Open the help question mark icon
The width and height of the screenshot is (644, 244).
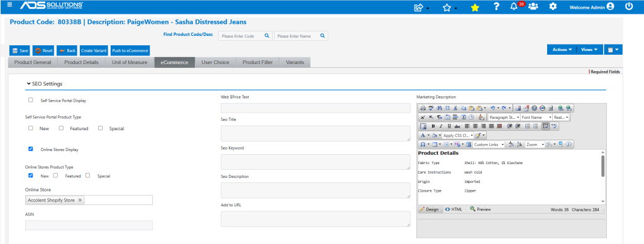pyautogui.click(x=497, y=6)
